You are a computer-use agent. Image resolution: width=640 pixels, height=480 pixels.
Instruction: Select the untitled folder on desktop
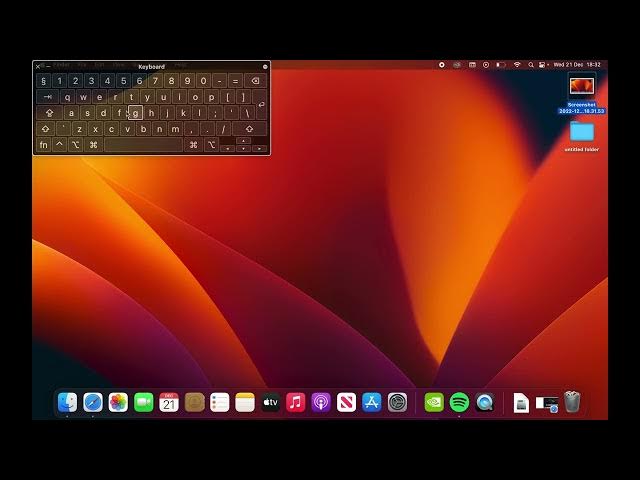click(582, 136)
